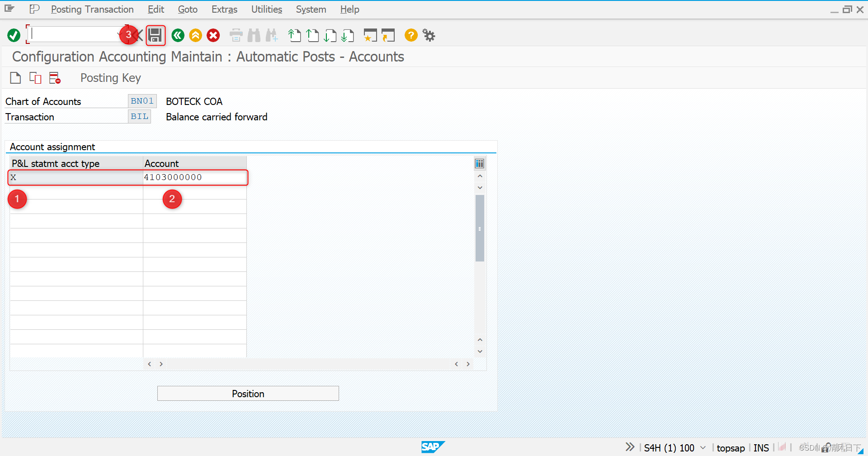Click the vertical scrollbar thumb of the table
Image resolution: width=868 pixels, height=456 pixels.
point(480,228)
